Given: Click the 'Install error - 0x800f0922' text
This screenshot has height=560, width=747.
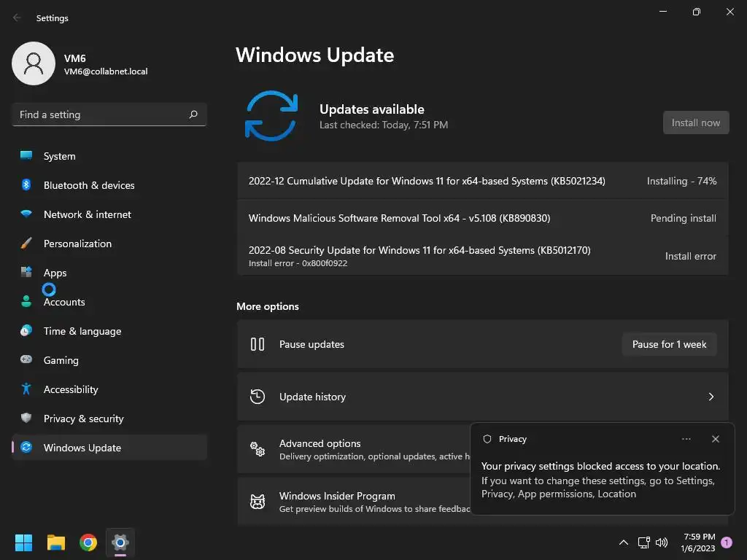Looking at the screenshot, I should tap(298, 262).
